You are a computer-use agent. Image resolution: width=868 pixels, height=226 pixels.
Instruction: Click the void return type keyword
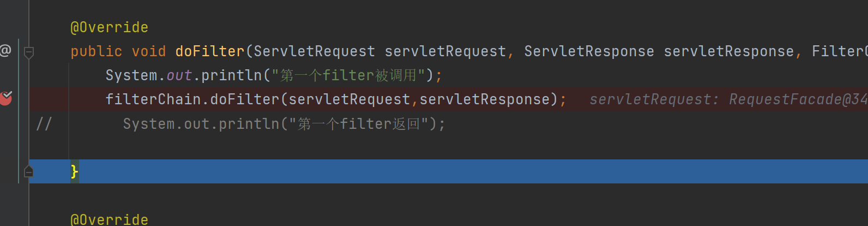(149, 51)
